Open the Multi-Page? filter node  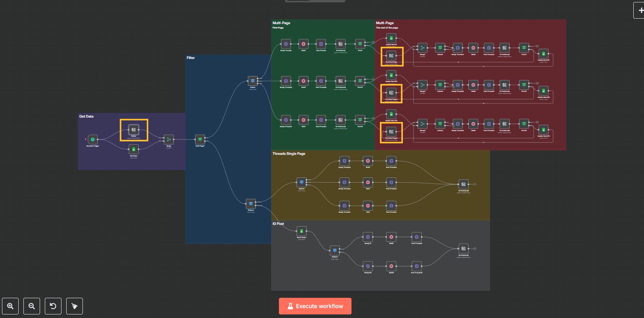[200, 139]
